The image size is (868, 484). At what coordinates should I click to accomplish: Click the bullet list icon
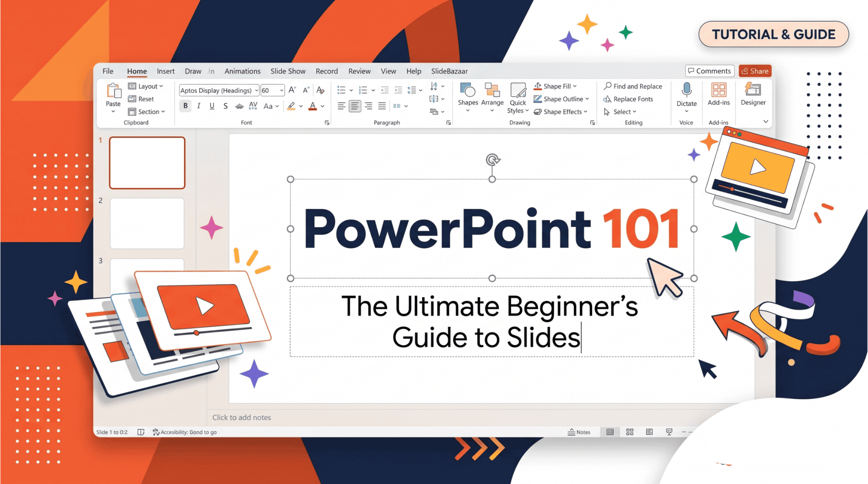click(x=341, y=90)
